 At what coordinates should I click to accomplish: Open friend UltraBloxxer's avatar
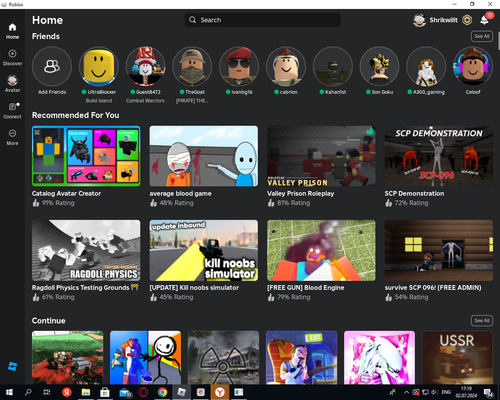(99, 66)
